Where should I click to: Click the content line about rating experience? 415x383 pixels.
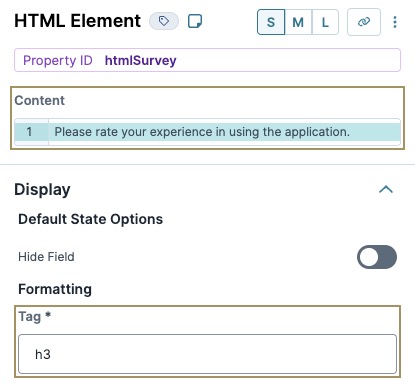pyautogui.click(x=202, y=132)
